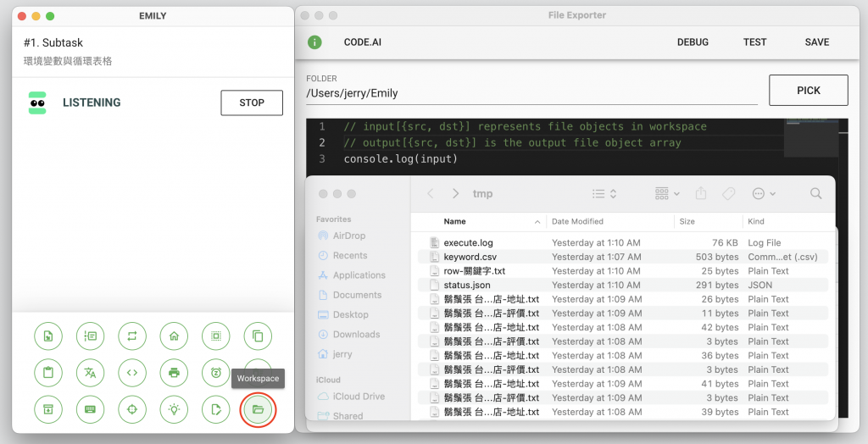Click code line console.log(input)
The height and width of the screenshot is (444, 868).
pyautogui.click(x=401, y=159)
